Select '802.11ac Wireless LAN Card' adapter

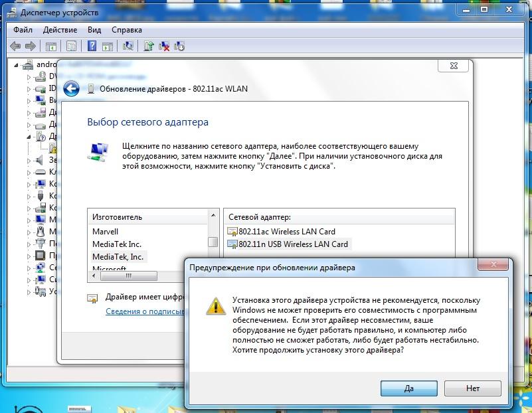pos(281,232)
